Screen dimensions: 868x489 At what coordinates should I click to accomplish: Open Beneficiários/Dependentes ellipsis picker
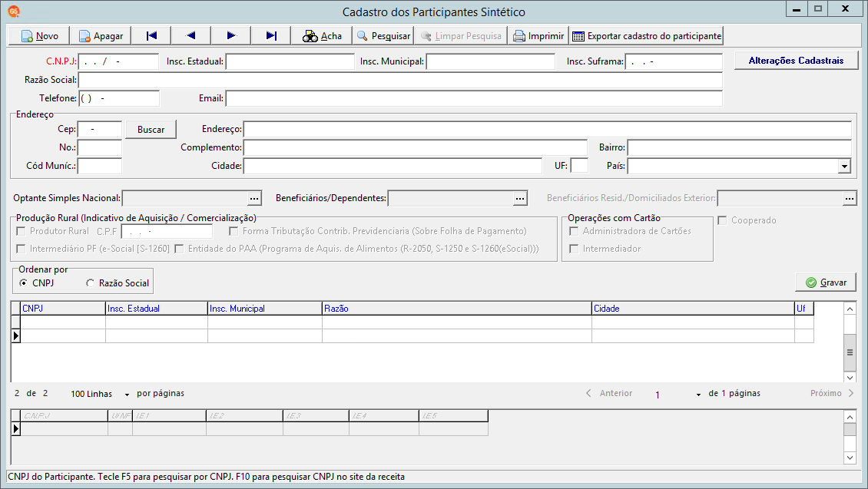pos(520,199)
